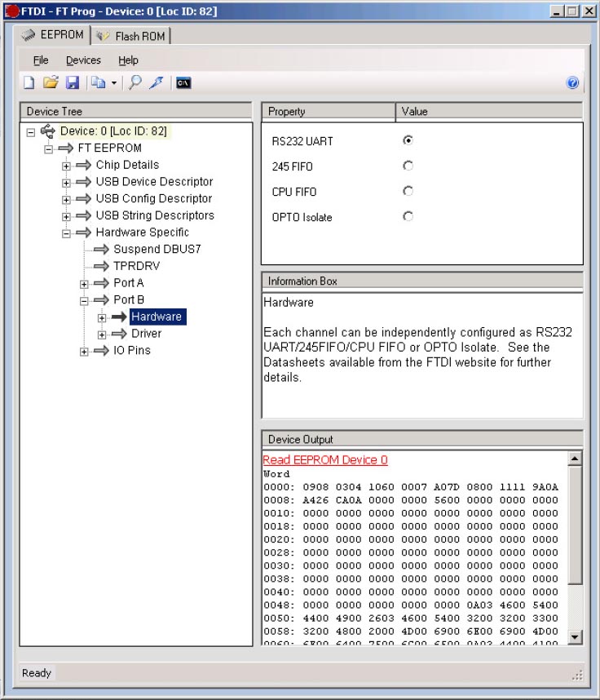Expand the Port A node
Viewport: 600px width, 700px height.
84,285
